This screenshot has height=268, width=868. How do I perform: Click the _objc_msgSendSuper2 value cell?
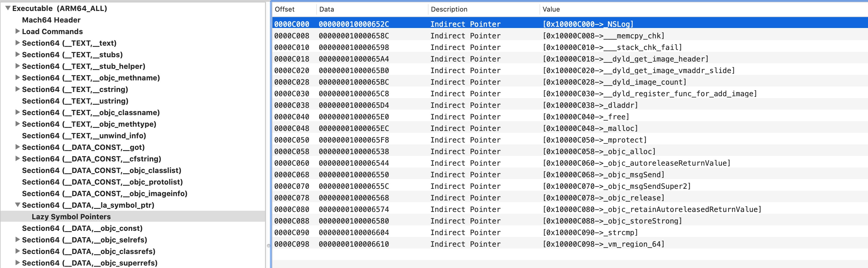pyautogui.click(x=616, y=186)
